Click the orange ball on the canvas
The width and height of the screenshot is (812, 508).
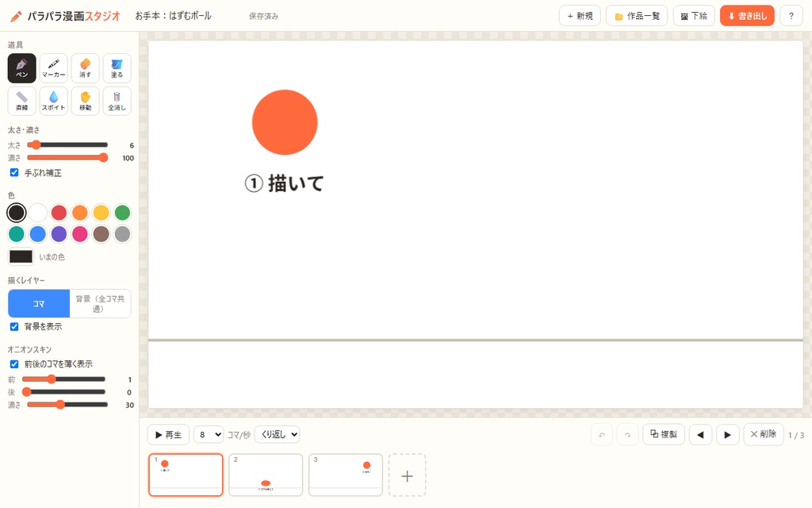coord(285,122)
